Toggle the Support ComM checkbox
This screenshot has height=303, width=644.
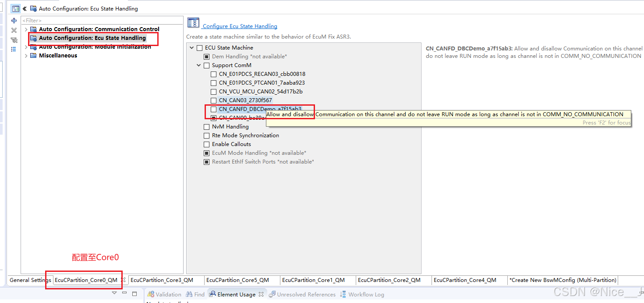pyautogui.click(x=206, y=65)
